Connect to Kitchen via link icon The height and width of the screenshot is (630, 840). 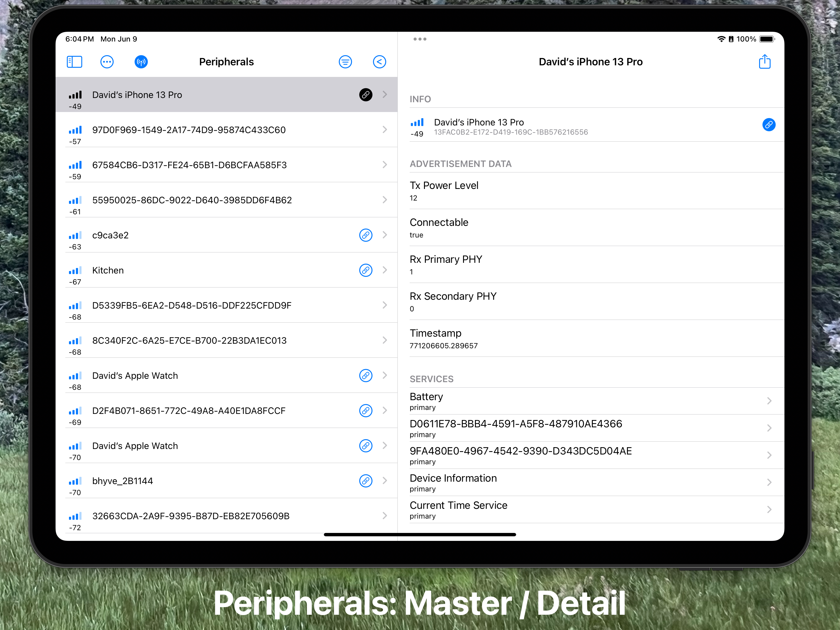(366, 270)
